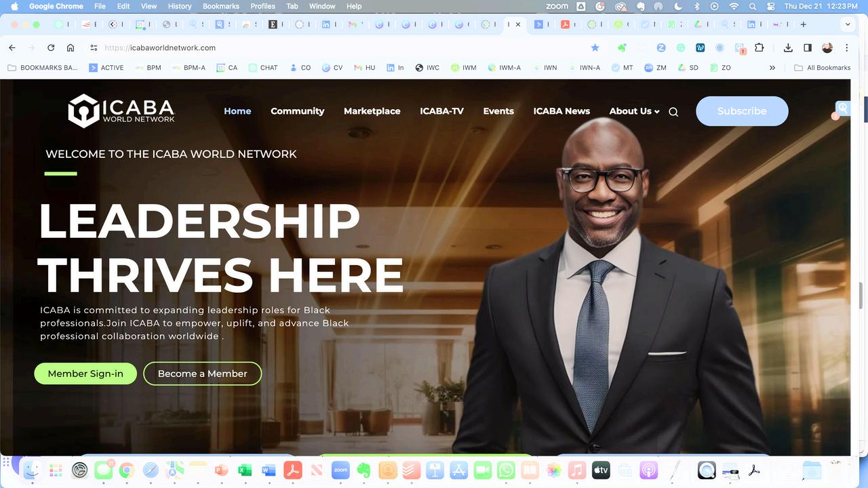
Task: Open Chrome three-dot menu
Action: (846, 47)
